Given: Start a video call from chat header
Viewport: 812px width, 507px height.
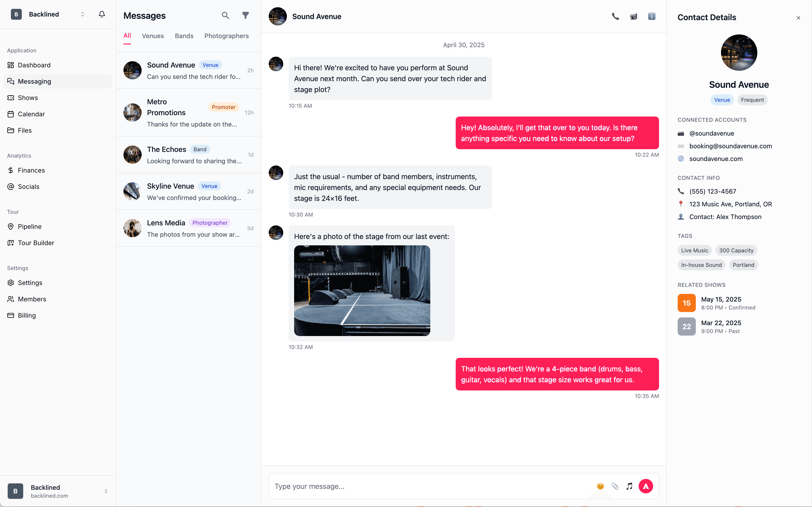Looking at the screenshot, I should click(x=633, y=16).
